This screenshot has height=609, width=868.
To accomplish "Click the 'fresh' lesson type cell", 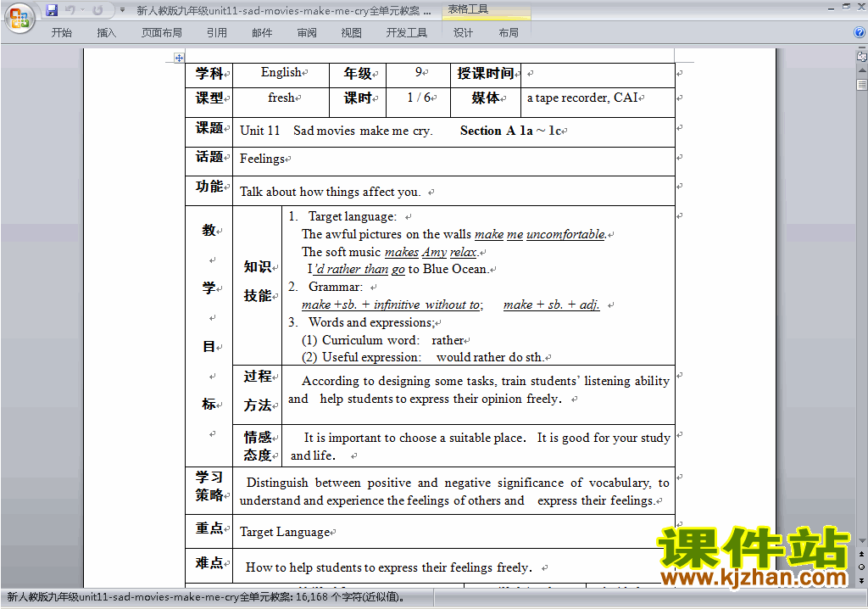I will coord(281,102).
